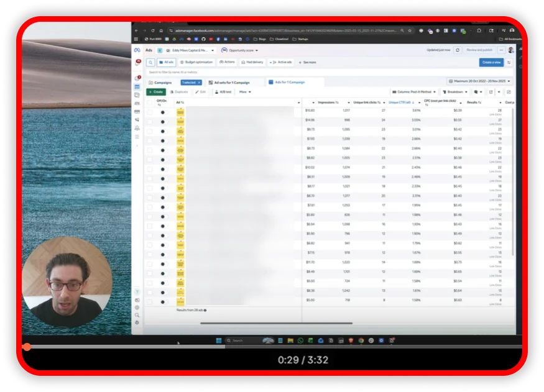Check the checkbox for the second ad row
This screenshot has height=392, width=544.
point(149,122)
